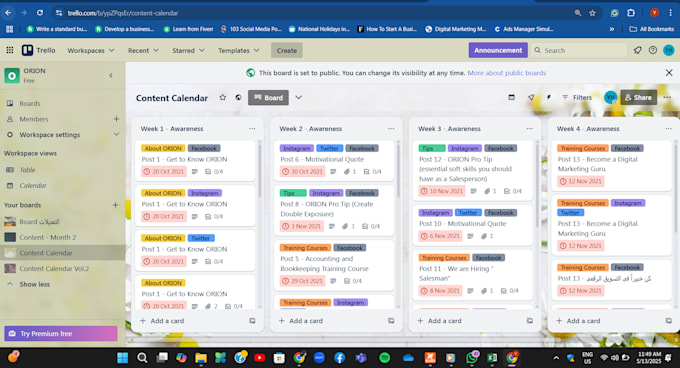
Task: Click orange Training Courses label on Post 5 card
Action: click(x=306, y=248)
